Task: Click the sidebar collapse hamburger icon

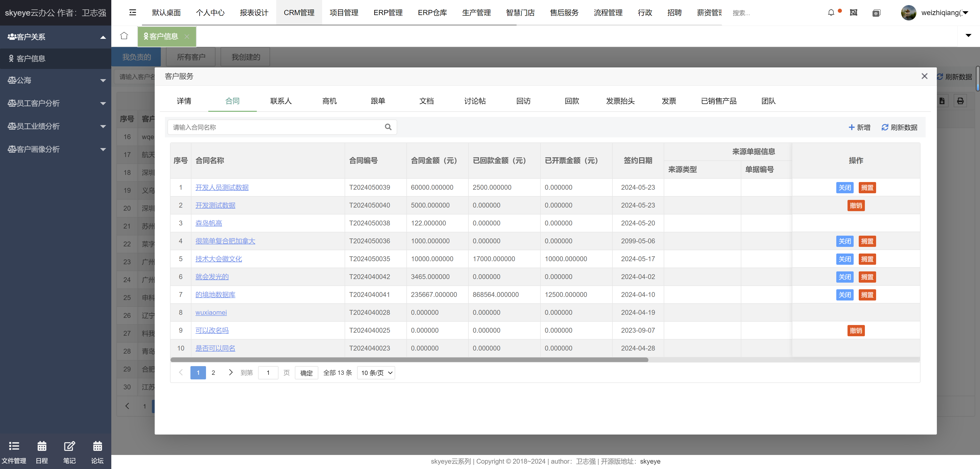Action: click(x=132, y=13)
